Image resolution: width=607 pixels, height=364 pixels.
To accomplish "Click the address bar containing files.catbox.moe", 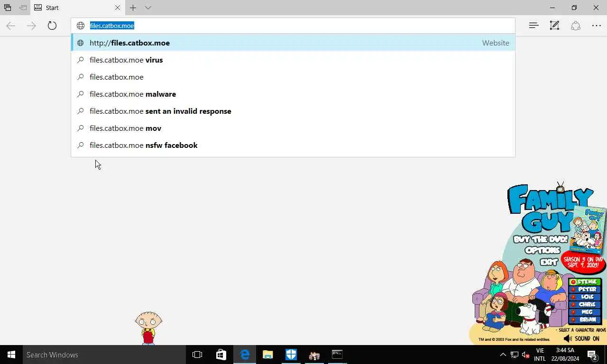I will 293,26.
